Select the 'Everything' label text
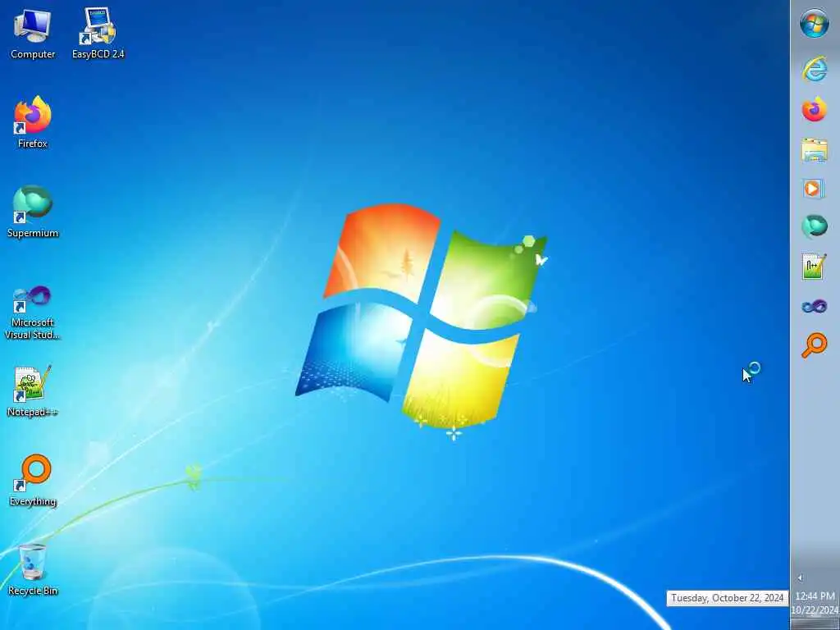 coord(33,501)
